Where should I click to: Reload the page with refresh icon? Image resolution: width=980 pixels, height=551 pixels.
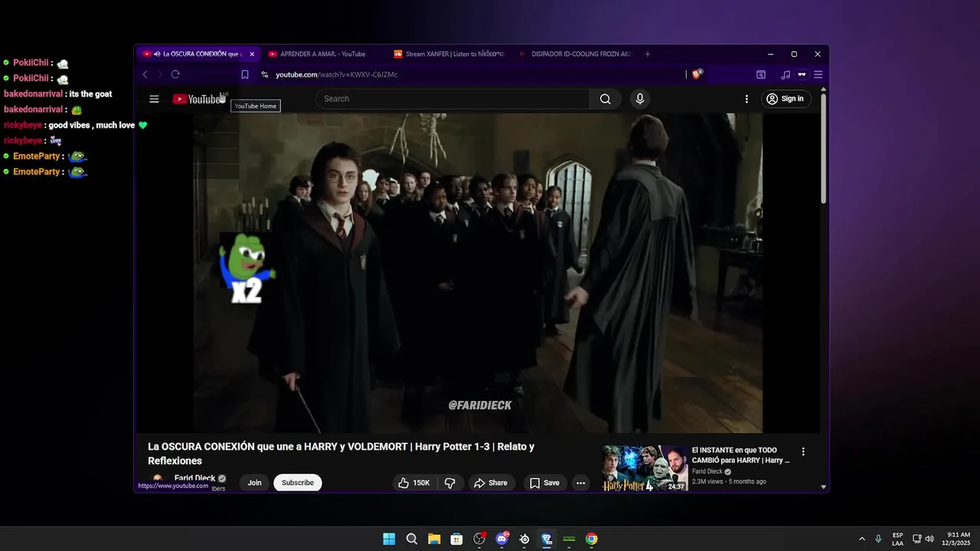coord(175,74)
